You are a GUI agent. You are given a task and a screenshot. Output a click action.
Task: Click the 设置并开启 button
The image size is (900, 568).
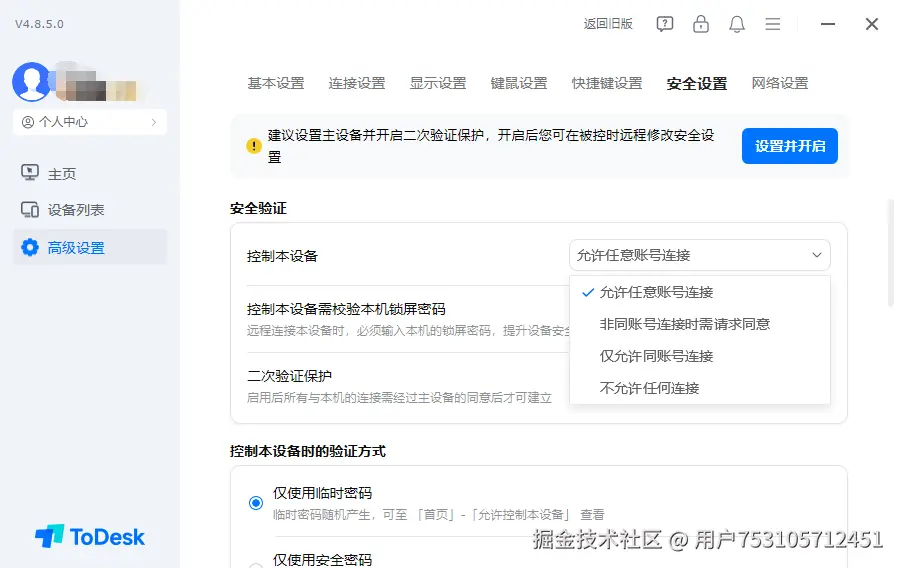pyautogui.click(x=790, y=146)
